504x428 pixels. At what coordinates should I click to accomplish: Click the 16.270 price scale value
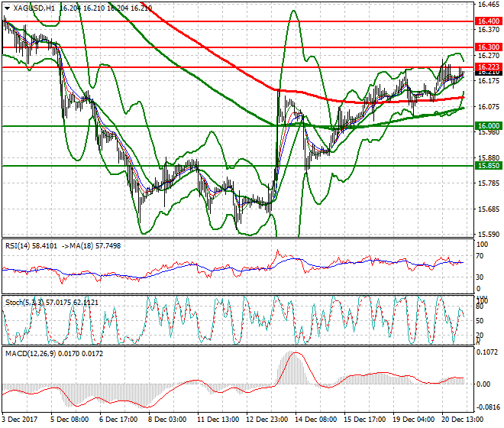pyautogui.click(x=489, y=56)
